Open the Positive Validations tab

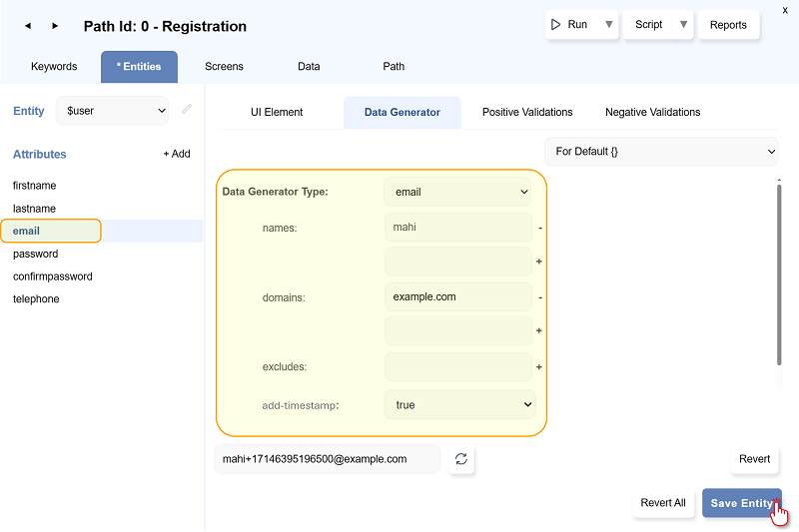[527, 113]
